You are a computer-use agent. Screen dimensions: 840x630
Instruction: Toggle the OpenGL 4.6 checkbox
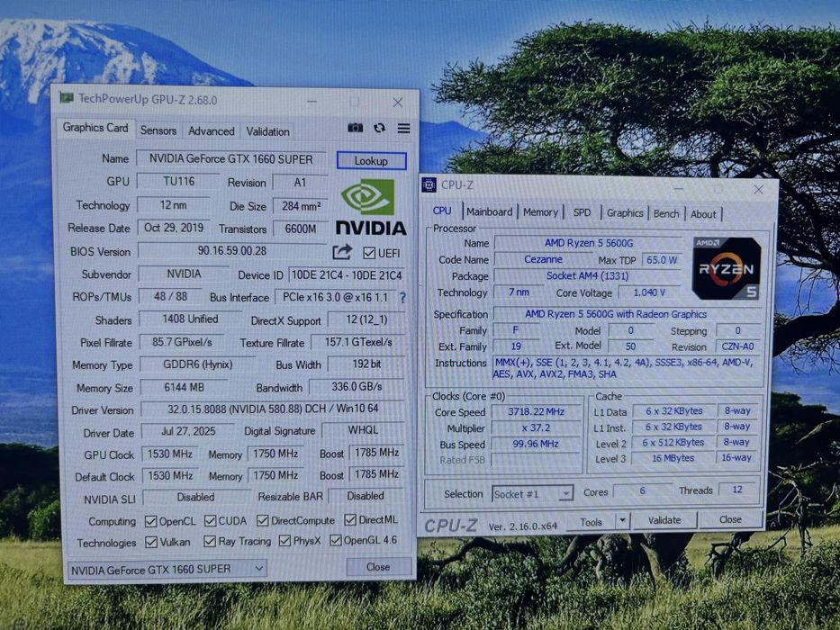point(336,540)
